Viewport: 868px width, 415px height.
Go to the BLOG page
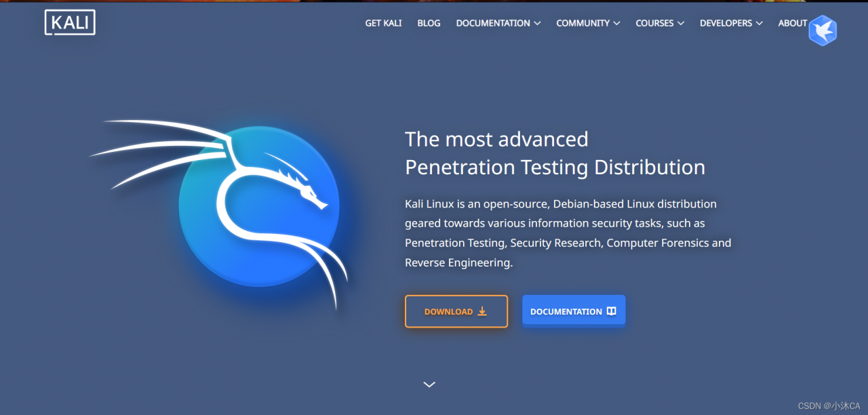[429, 23]
